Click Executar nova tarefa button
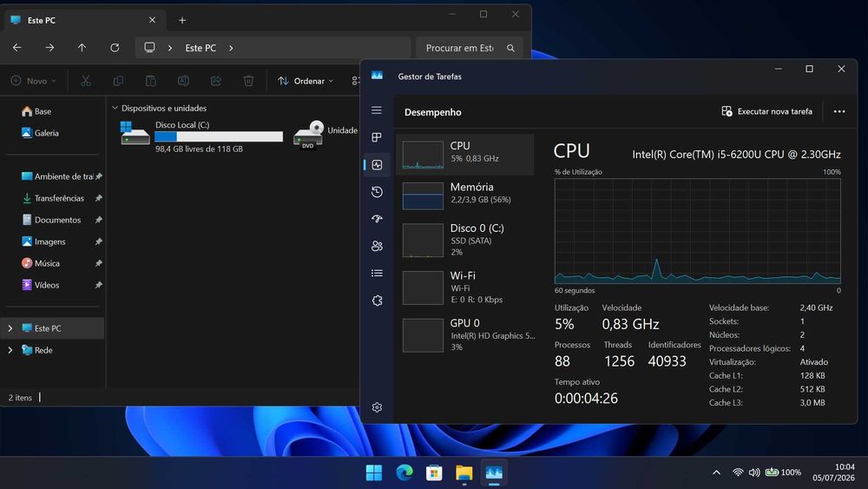Image resolution: width=868 pixels, height=489 pixels. pos(766,111)
